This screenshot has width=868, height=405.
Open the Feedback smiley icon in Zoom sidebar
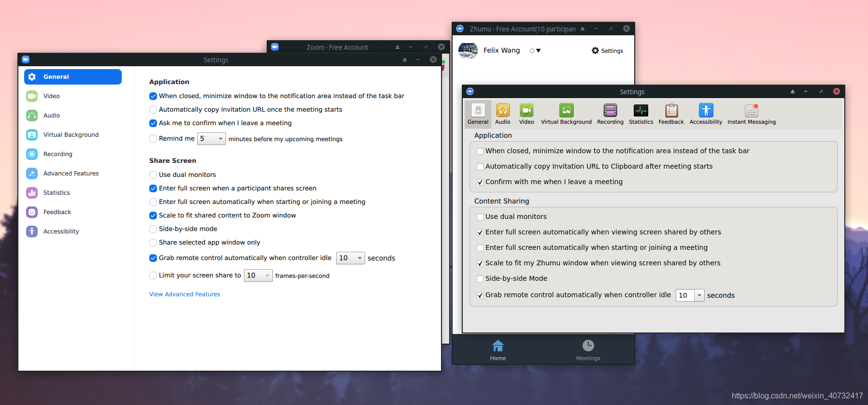32,212
